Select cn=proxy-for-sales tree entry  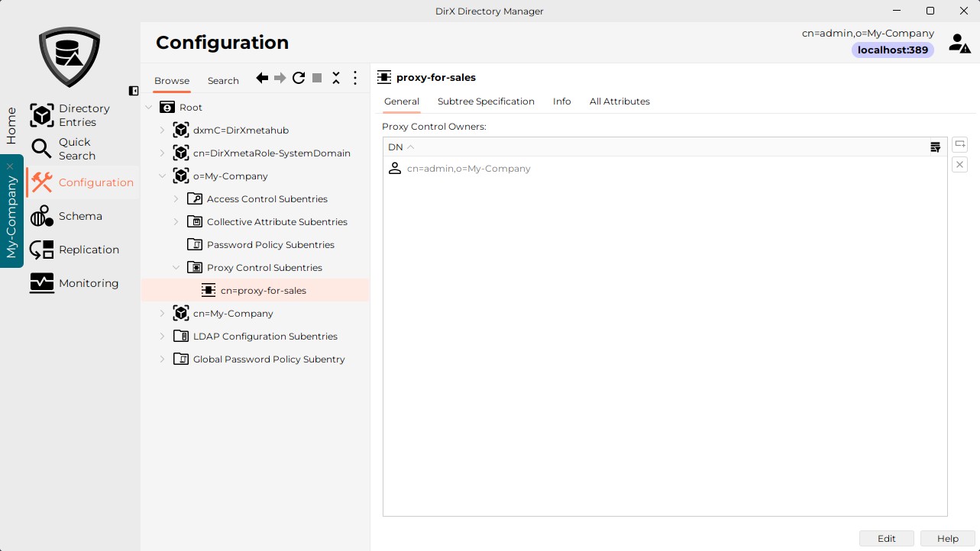tap(255, 291)
